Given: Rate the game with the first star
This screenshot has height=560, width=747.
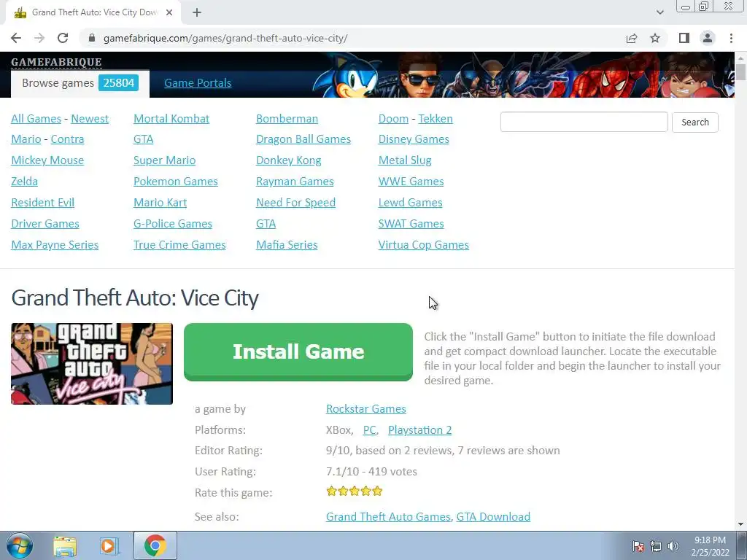Looking at the screenshot, I should click(332, 491).
